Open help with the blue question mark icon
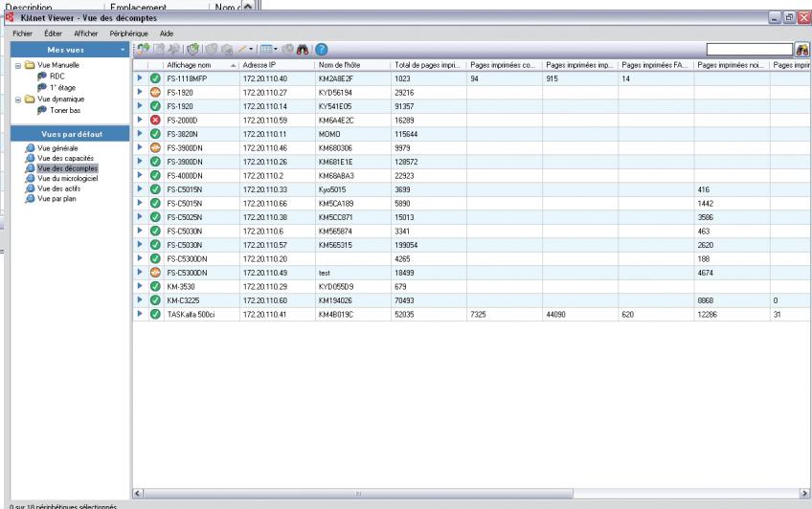The image size is (812, 509). point(321,49)
